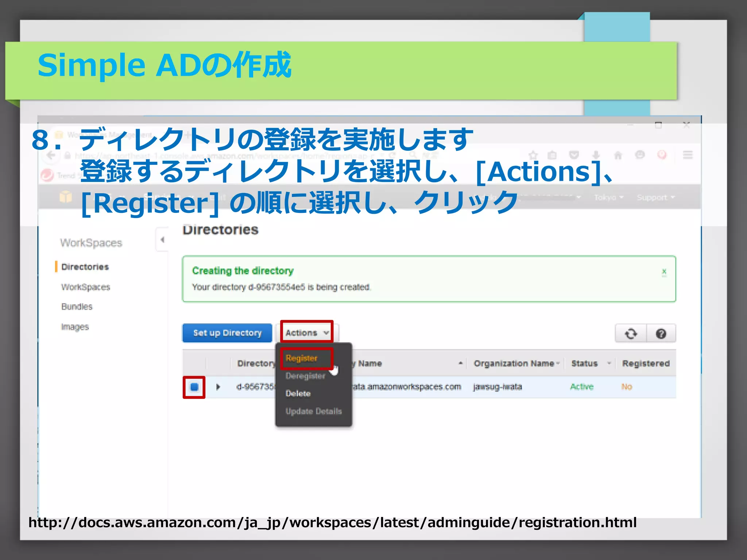Open Bundles in the sidebar

coord(77,307)
